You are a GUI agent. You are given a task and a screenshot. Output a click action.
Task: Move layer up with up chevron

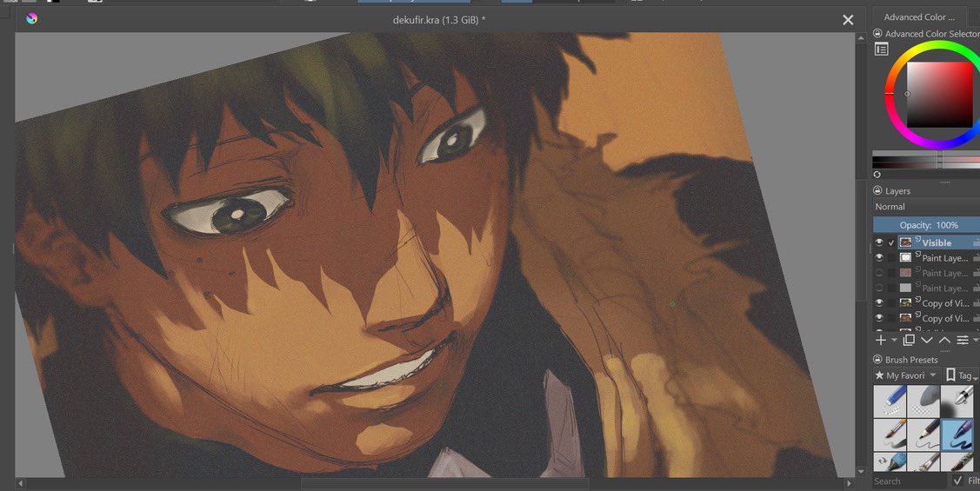click(x=944, y=340)
